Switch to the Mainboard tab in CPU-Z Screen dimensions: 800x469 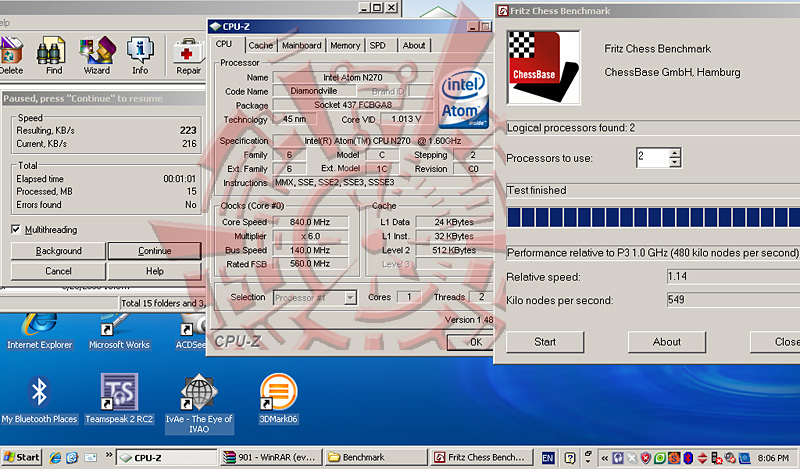coord(302,45)
